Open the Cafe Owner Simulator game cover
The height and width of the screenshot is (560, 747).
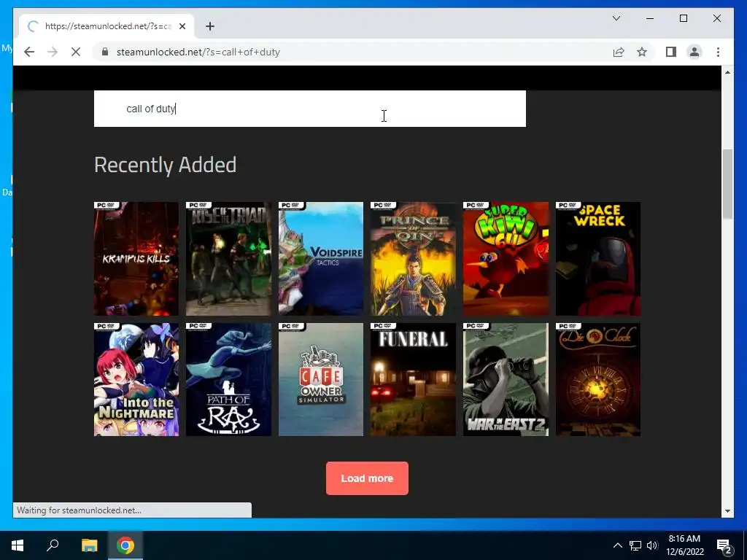(321, 379)
